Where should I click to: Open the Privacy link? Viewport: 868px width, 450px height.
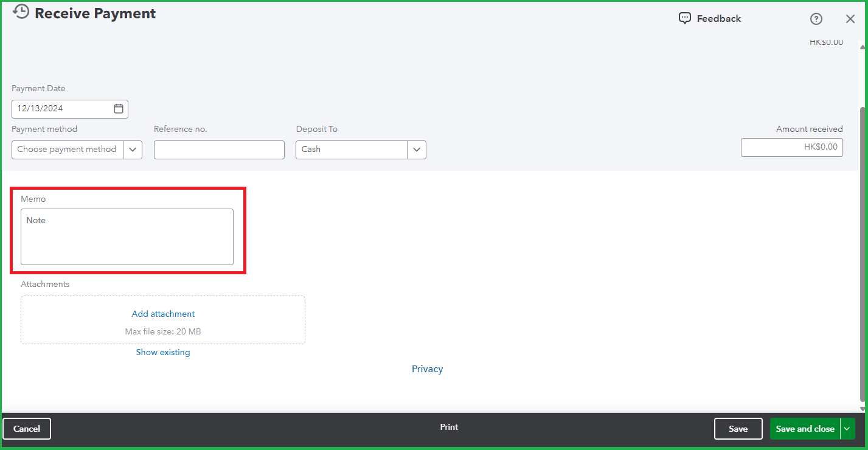click(x=427, y=369)
